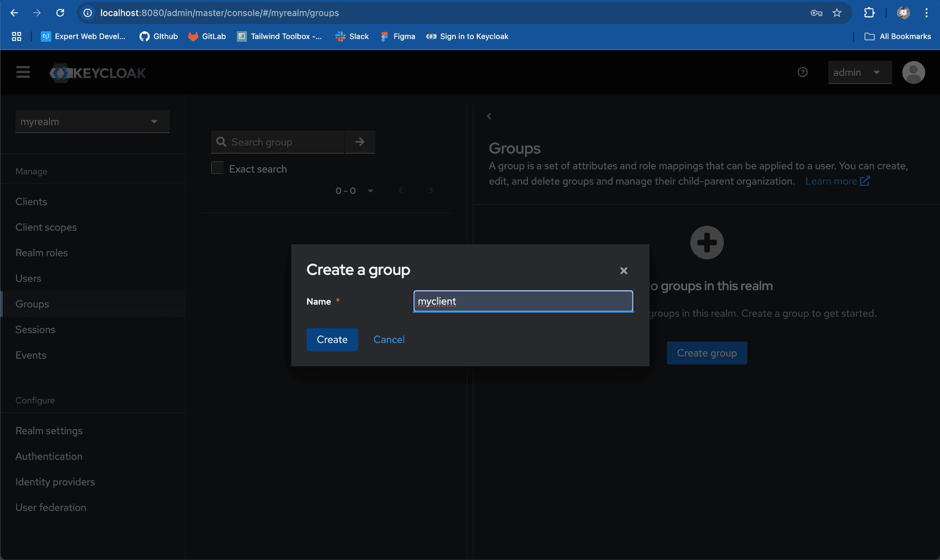Screen dimensions: 940x560
Task: Open the help question mark icon
Action: click(x=802, y=72)
